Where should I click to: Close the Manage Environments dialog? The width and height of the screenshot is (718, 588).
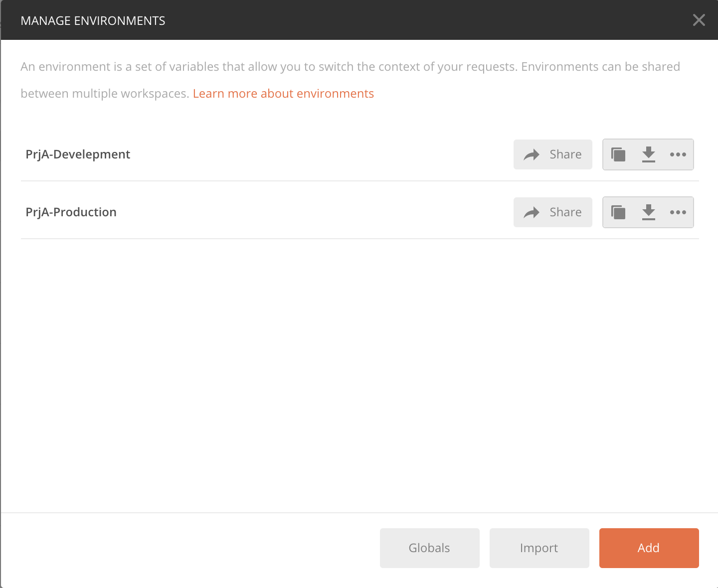pyautogui.click(x=699, y=20)
